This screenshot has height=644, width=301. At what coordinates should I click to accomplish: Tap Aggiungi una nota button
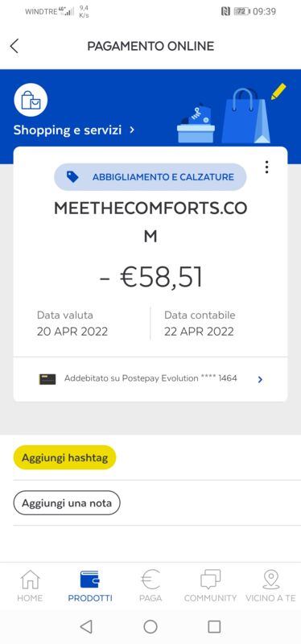[67, 502]
